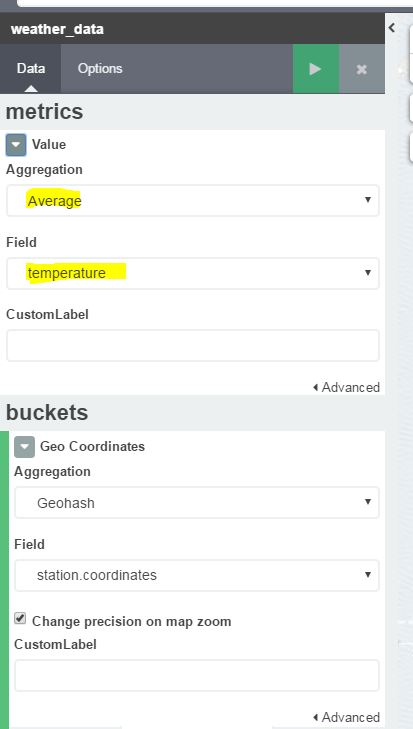Switch to the Options tab

coord(100,69)
